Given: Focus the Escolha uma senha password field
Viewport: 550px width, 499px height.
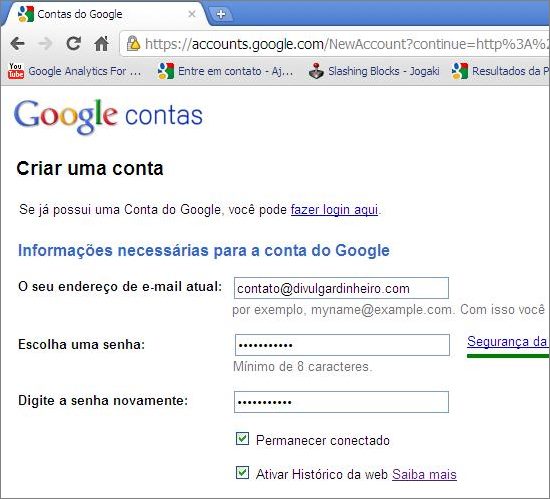Looking at the screenshot, I should [342, 345].
